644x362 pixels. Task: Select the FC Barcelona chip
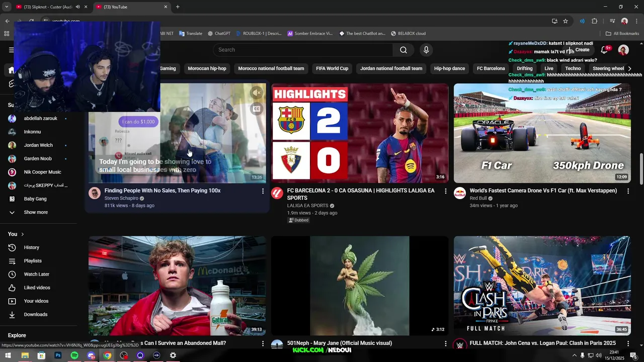[x=491, y=68]
